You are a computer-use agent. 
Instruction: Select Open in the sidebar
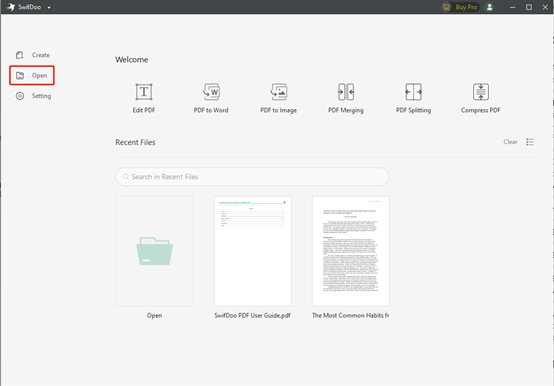(x=32, y=75)
